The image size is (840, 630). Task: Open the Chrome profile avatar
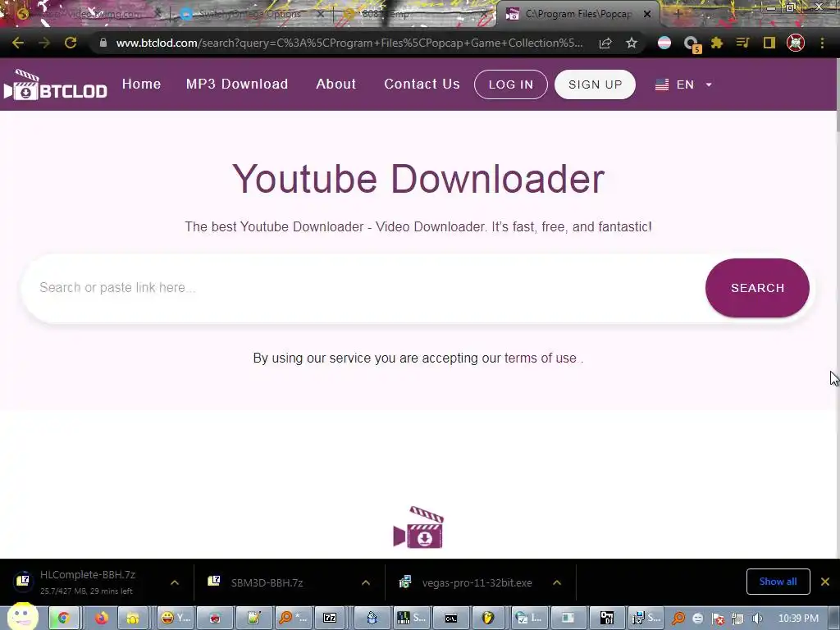796,43
